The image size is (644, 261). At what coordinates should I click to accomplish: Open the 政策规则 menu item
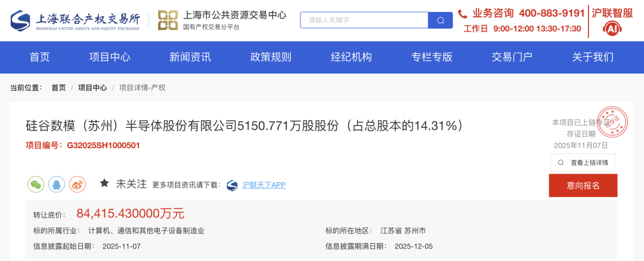click(271, 57)
